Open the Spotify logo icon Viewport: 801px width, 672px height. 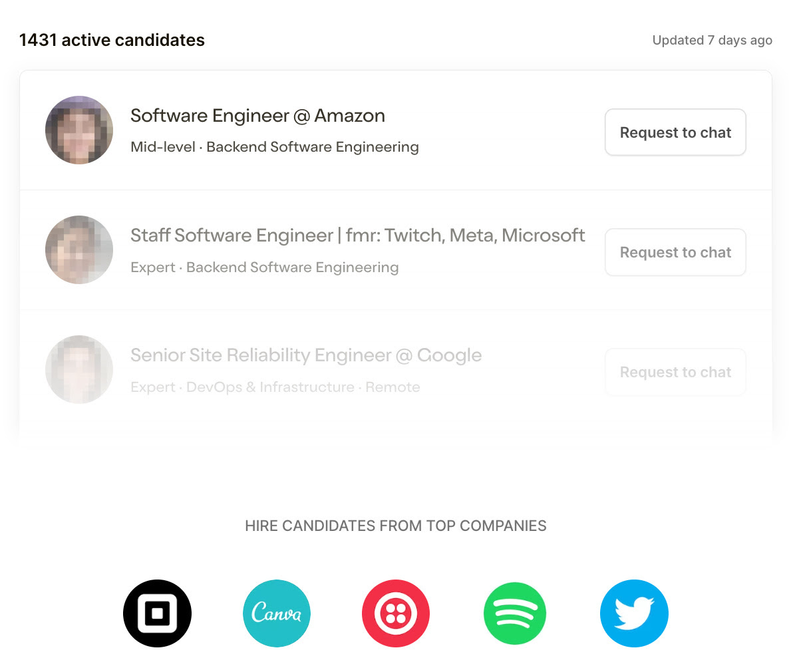515,613
